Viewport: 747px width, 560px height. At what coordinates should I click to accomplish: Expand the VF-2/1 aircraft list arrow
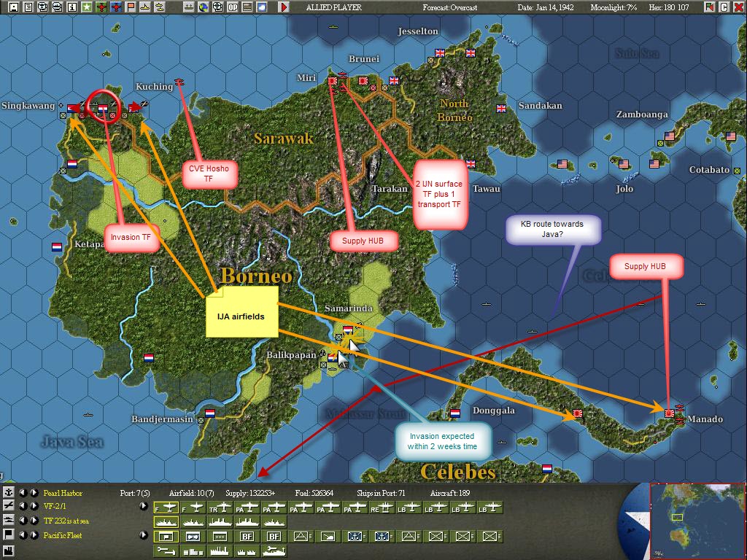click(x=144, y=506)
